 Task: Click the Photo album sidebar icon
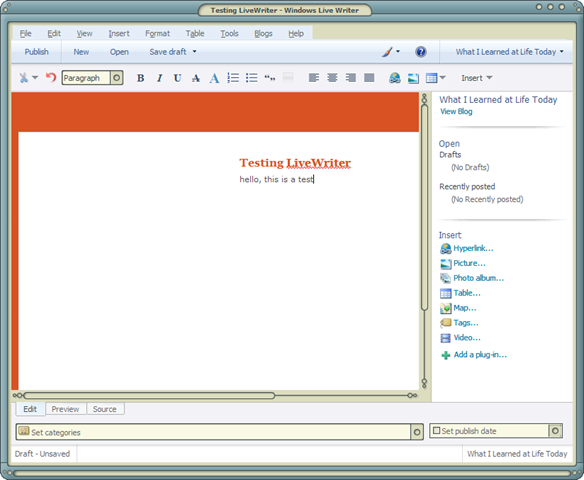click(x=445, y=278)
